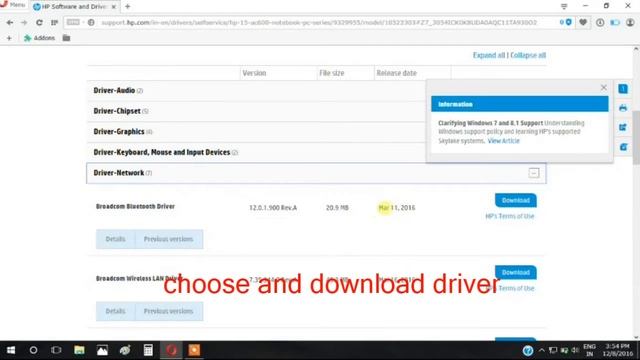Open the user account icon

630,22
